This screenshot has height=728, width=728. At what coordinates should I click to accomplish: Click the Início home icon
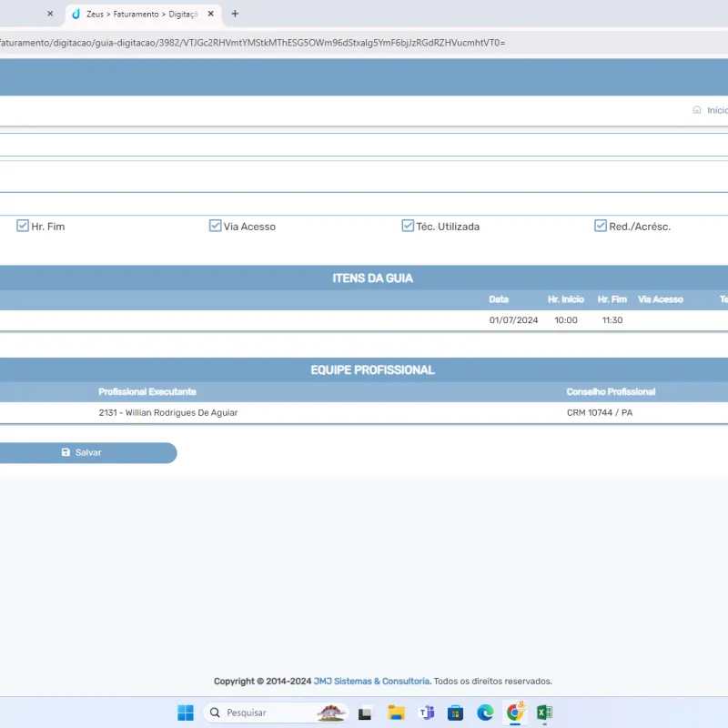pyautogui.click(x=697, y=110)
